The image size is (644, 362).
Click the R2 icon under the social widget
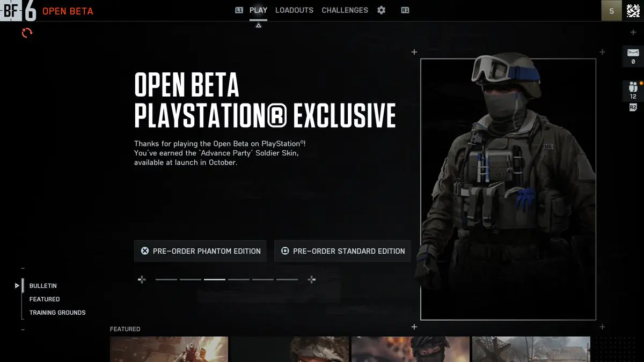(x=633, y=107)
